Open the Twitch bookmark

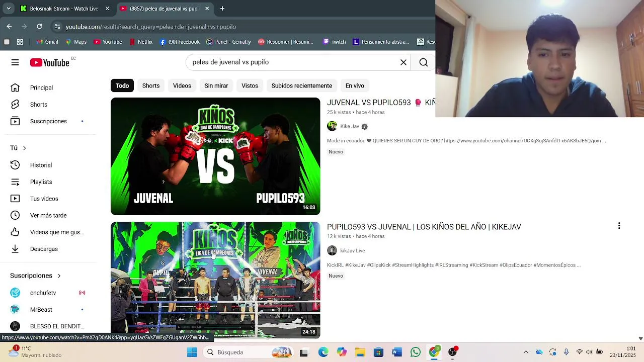[334, 42]
